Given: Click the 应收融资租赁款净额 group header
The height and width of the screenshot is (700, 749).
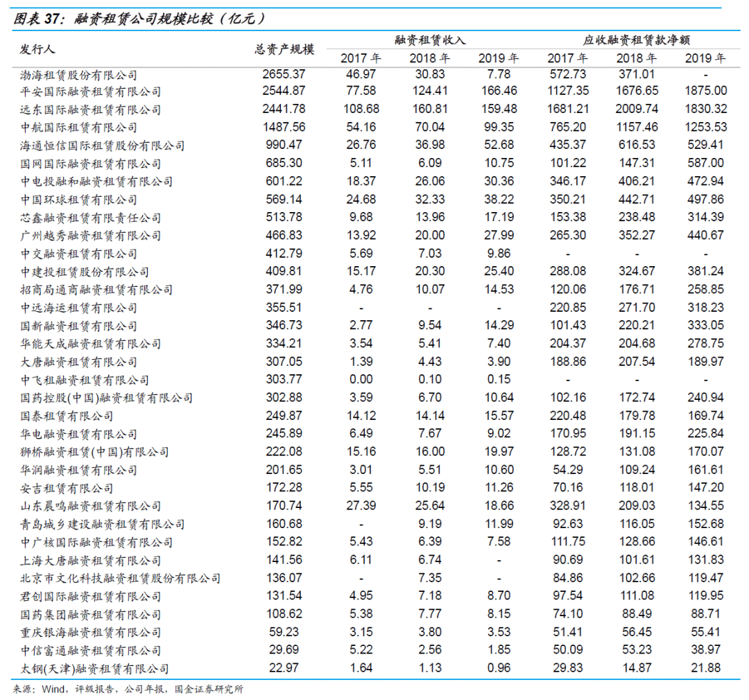Looking at the screenshot, I should point(636,40).
